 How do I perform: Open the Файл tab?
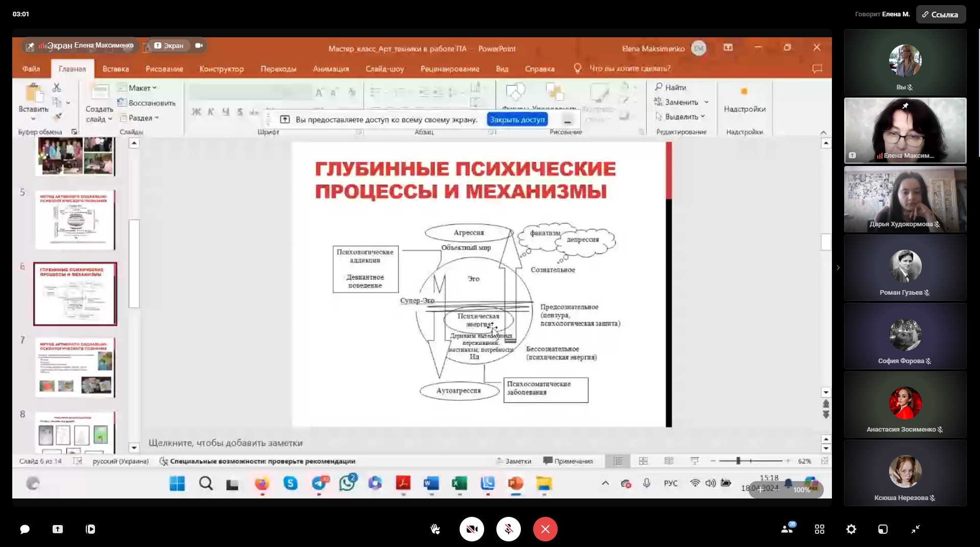coord(31,68)
